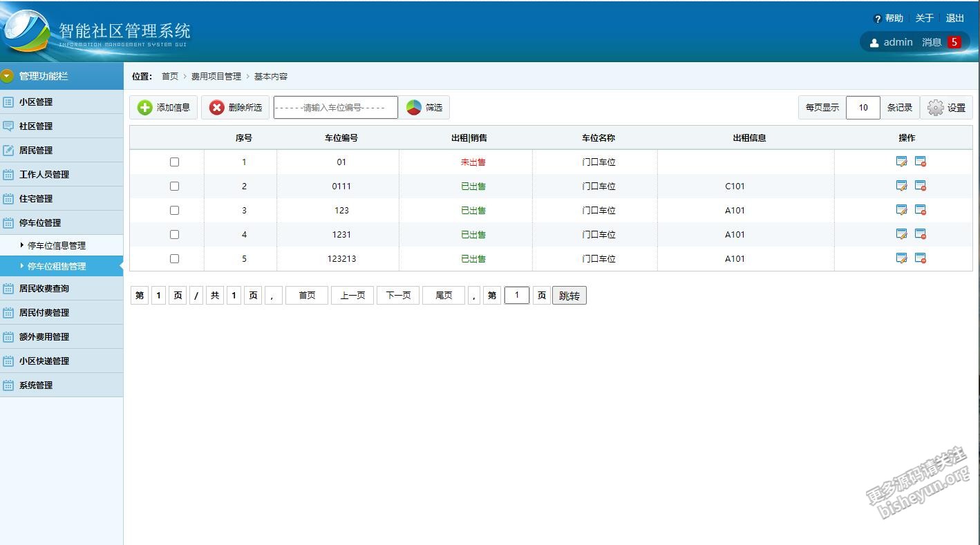This screenshot has width=980, height=545.
Task: Click the 跳转 jump button
Action: point(569,296)
